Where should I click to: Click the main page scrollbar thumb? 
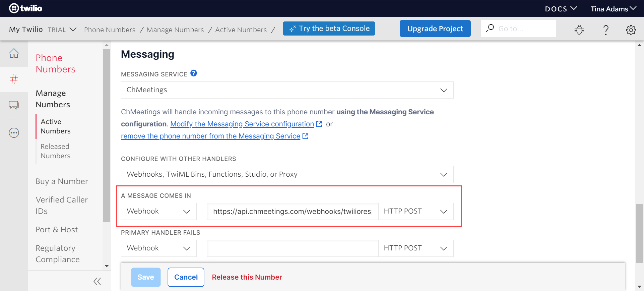[639, 234]
